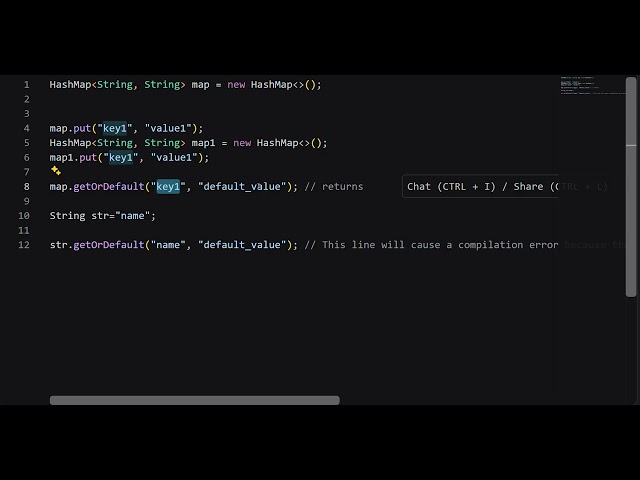
Task: Click "value1" in map.put line
Action: click(168, 128)
